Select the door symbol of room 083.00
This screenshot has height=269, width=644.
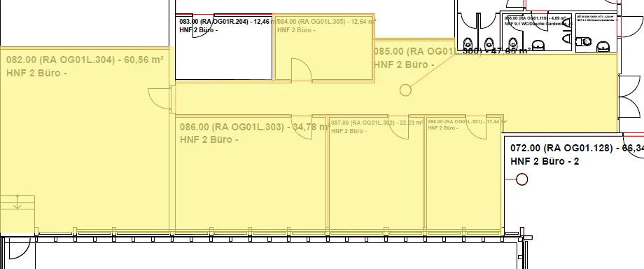[x=203, y=25]
